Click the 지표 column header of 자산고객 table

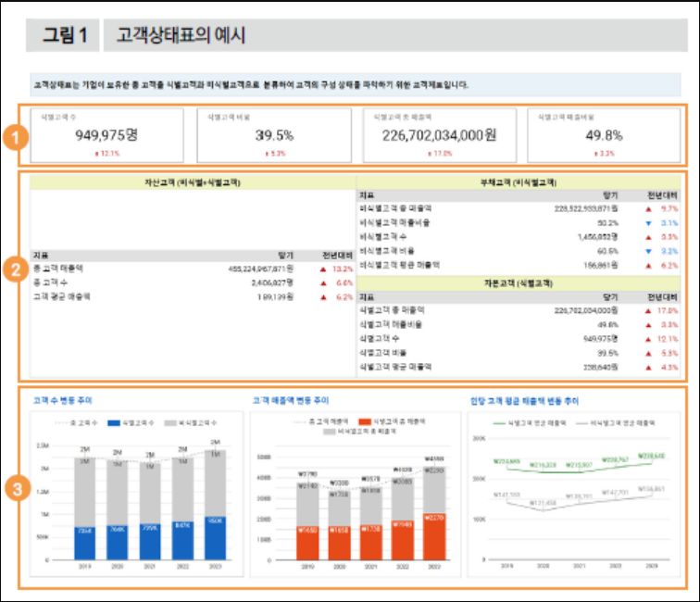41,256
